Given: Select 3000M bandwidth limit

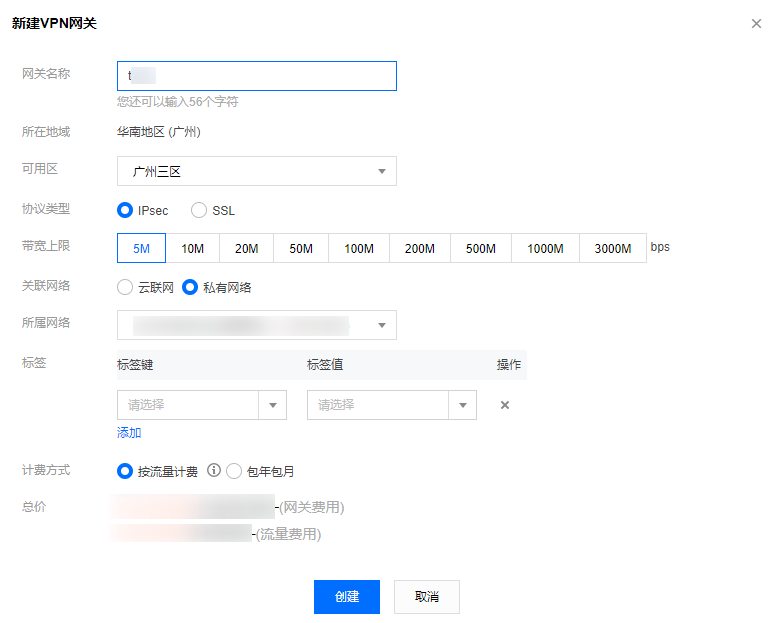Looking at the screenshot, I should 613,248.
